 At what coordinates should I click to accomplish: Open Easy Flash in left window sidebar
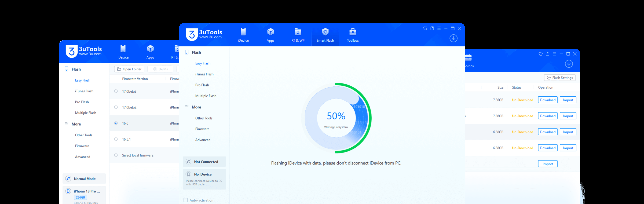pyautogui.click(x=83, y=80)
